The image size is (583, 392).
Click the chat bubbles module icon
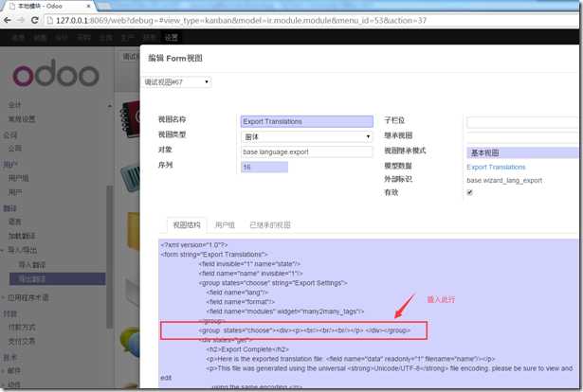tap(130, 342)
